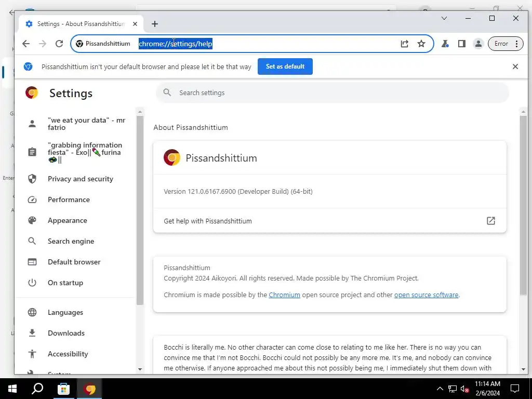Open the notification center icon

click(515, 389)
